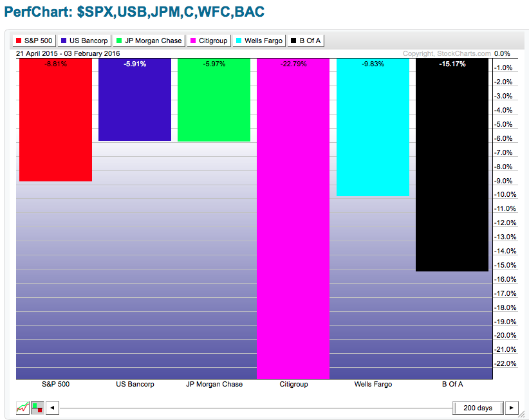The width and height of the screenshot is (529, 420).
Task: Select the black B Of A bar
Action: click(452, 165)
